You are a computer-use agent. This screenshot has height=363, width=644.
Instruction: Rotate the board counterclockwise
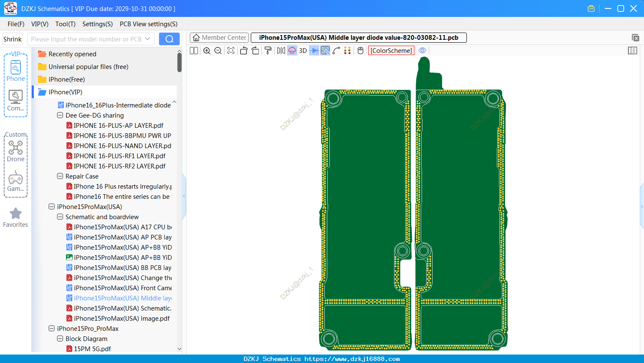tap(244, 51)
